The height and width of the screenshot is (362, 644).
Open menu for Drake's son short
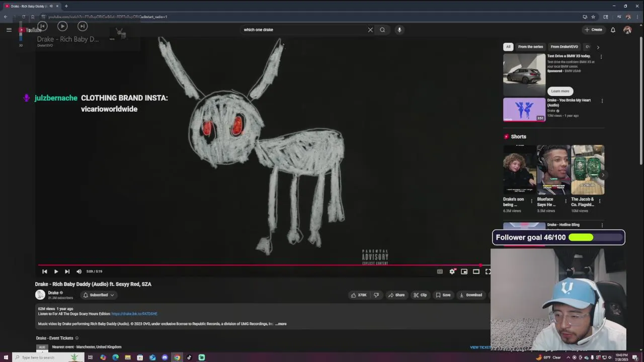531,201
